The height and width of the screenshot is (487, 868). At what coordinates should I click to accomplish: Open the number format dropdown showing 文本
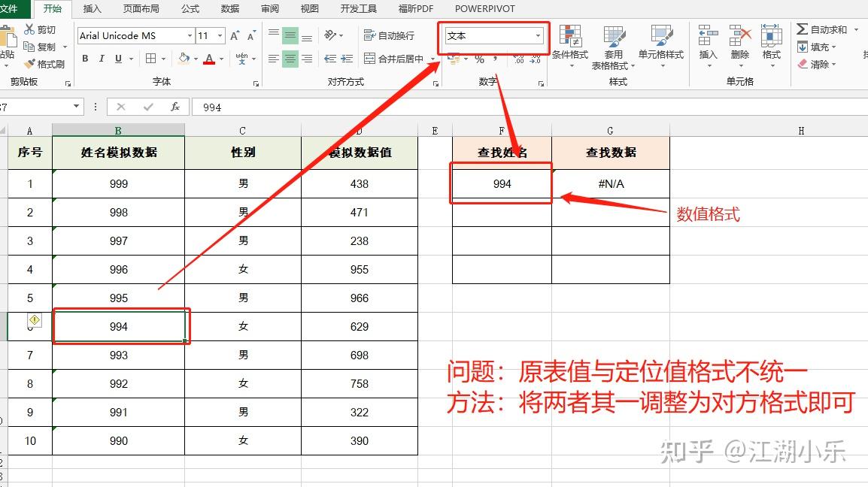click(538, 35)
